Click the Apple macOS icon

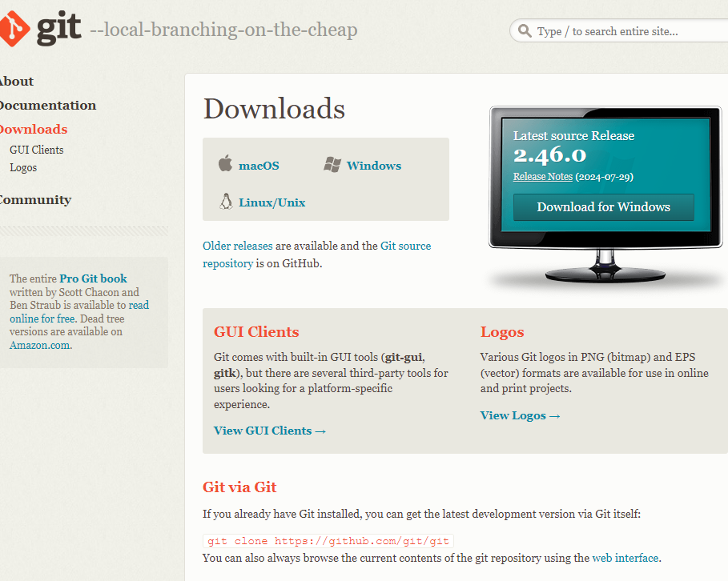click(226, 164)
